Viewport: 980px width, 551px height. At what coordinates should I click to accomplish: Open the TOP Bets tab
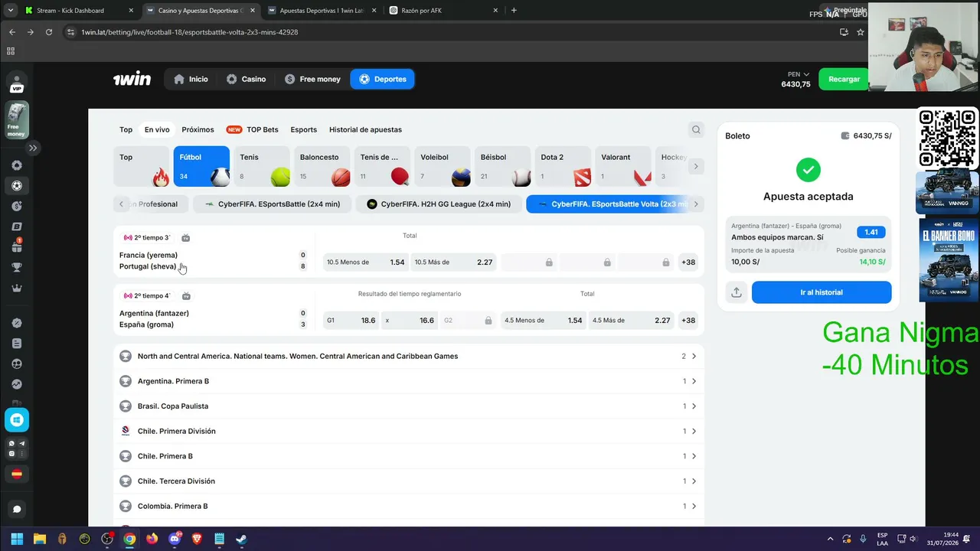(x=253, y=129)
